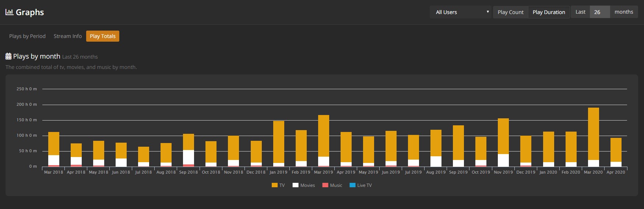Click the Jan 2019 orange bar
644x209 pixels.
(279, 142)
